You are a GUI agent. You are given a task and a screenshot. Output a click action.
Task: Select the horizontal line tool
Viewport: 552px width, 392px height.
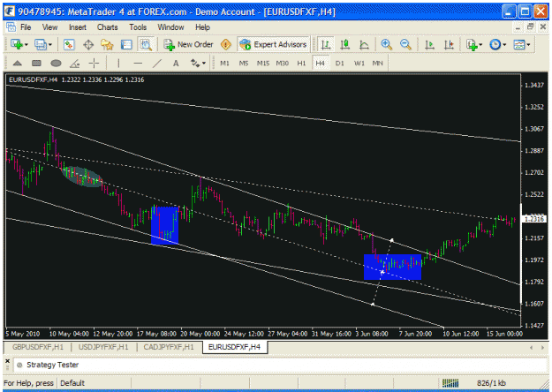click(138, 64)
